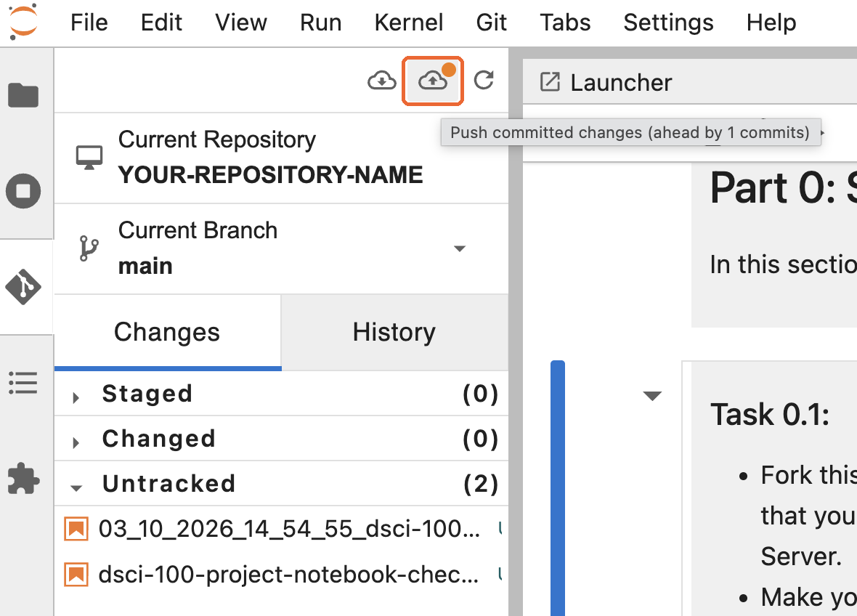Push committed changes cloud-upload icon
857x616 pixels.
click(433, 81)
